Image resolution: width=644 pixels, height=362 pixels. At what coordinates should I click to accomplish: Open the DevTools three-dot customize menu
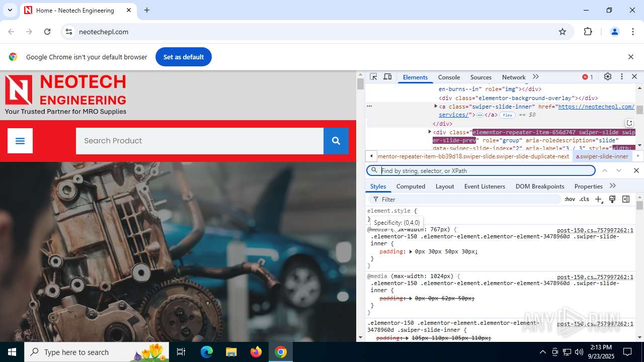pyautogui.click(x=622, y=77)
